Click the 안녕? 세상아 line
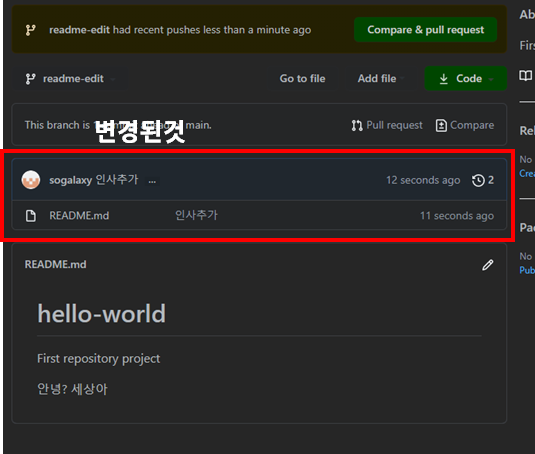The height and width of the screenshot is (454, 535). point(72,389)
